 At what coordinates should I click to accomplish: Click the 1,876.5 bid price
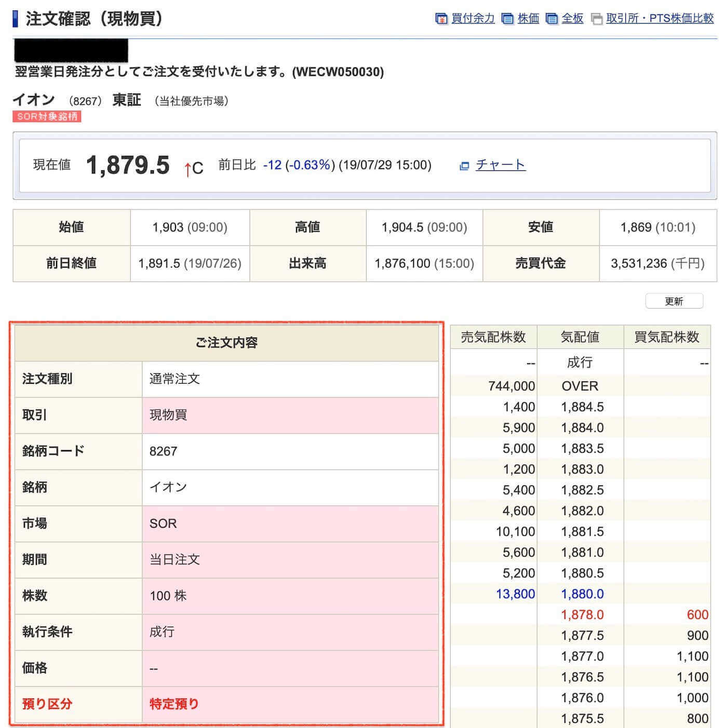pos(582,677)
